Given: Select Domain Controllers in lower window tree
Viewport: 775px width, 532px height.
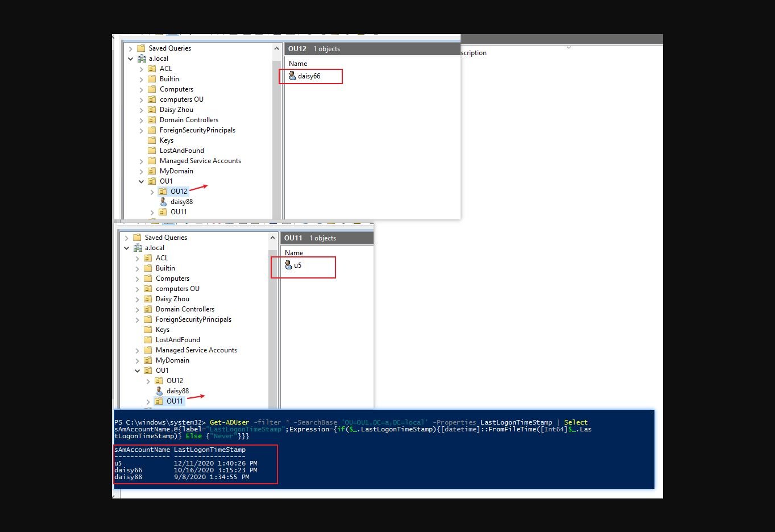Looking at the screenshot, I should click(185, 309).
